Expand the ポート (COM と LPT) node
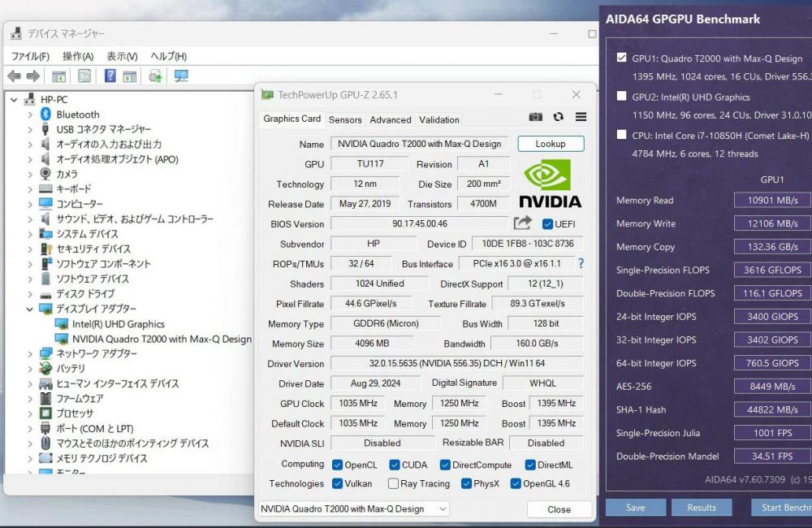 [x=30, y=429]
